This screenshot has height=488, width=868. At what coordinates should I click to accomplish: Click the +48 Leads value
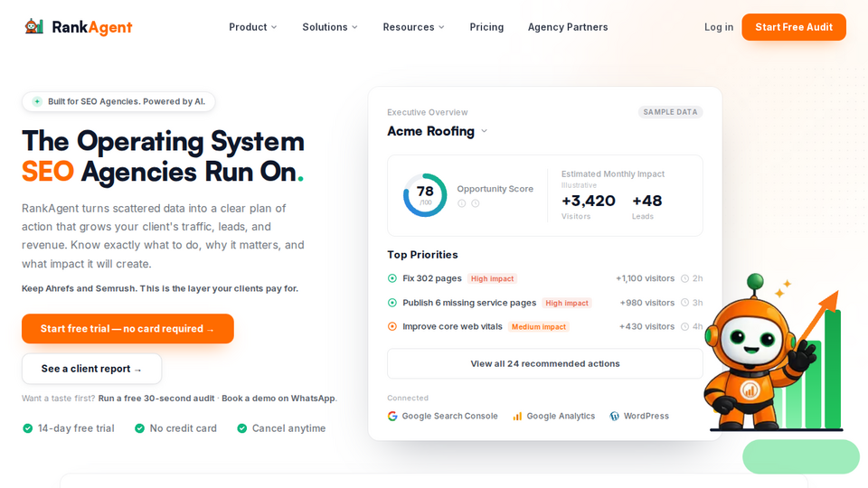coord(647,201)
